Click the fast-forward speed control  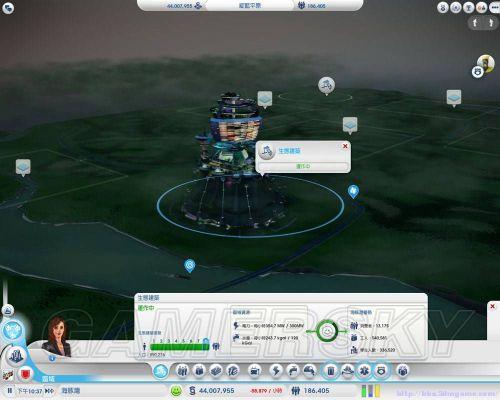[49, 391]
